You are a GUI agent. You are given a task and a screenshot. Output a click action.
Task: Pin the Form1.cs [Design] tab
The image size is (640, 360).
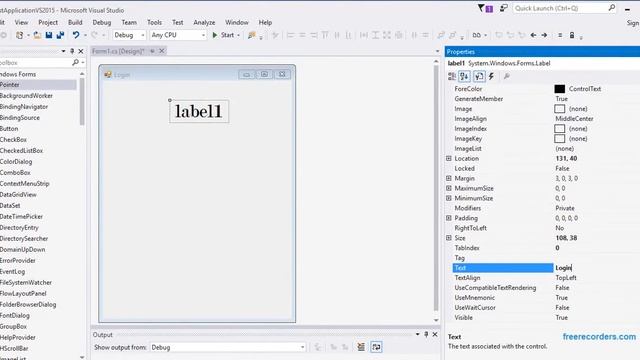tap(152, 51)
